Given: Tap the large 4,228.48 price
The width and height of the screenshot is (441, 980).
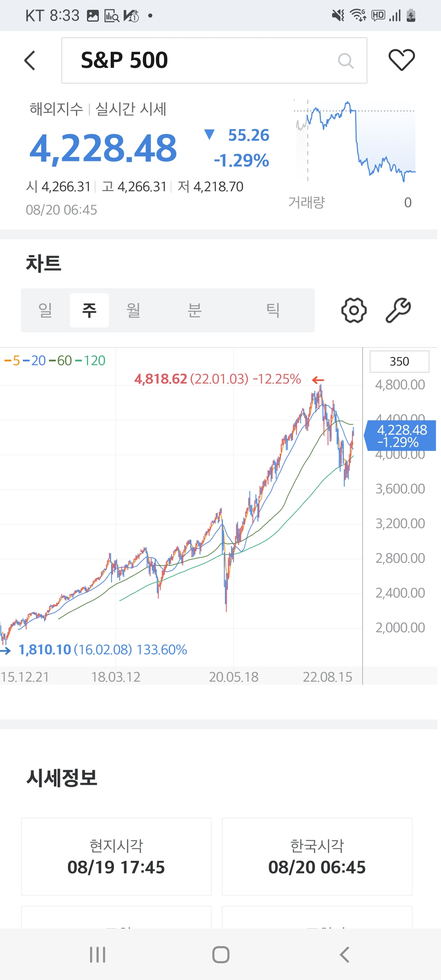Looking at the screenshot, I should 103,148.
